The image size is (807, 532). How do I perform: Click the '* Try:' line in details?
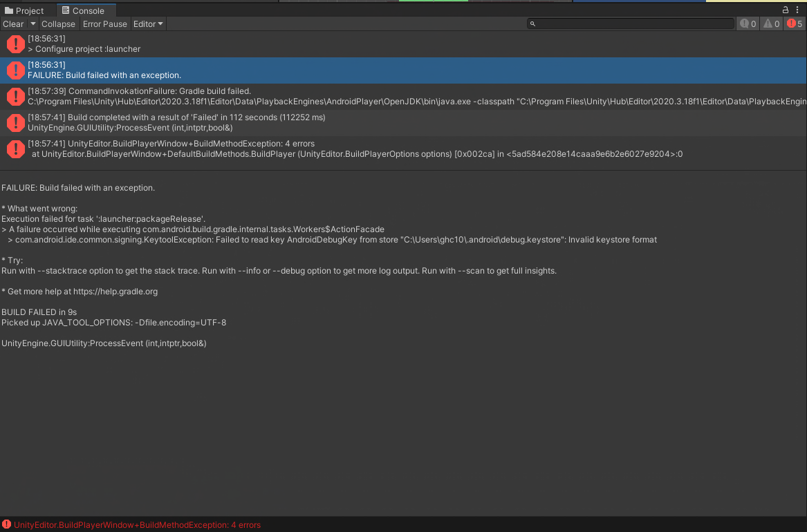pos(12,260)
